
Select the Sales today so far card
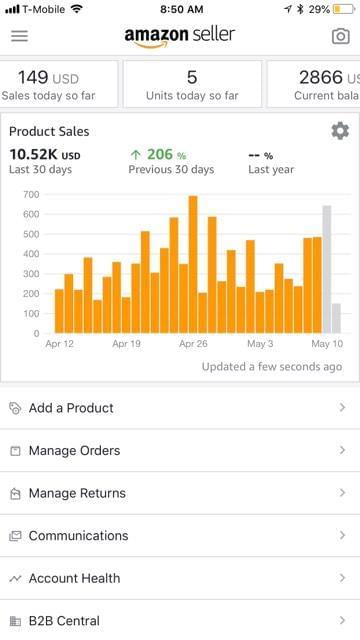tap(59, 84)
